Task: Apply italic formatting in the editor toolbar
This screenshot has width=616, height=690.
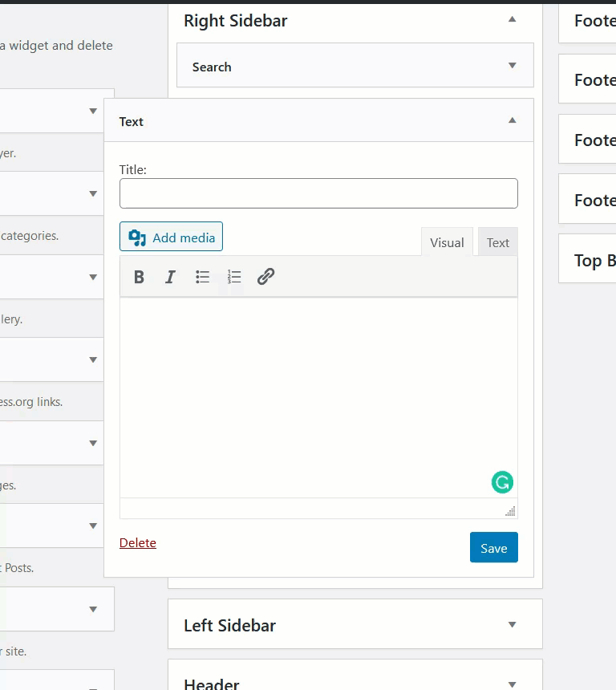Action: pos(170,276)
